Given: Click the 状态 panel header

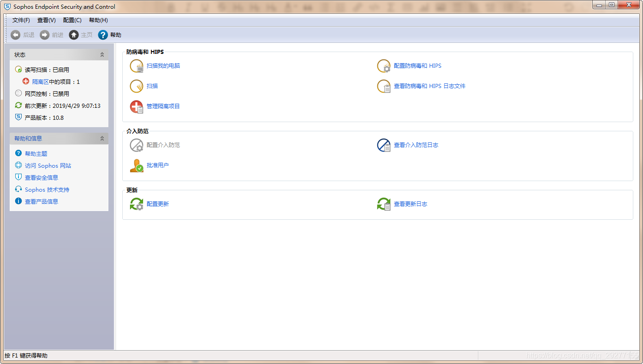Looking at the screenshot, I should (59, 55).
